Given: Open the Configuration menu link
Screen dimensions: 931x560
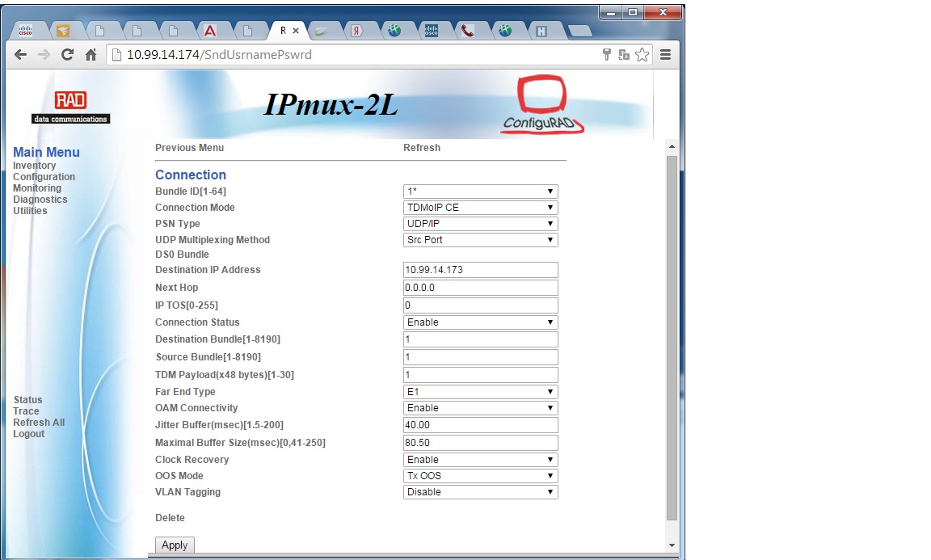Looking at the screenshot, I should (44, 177).
